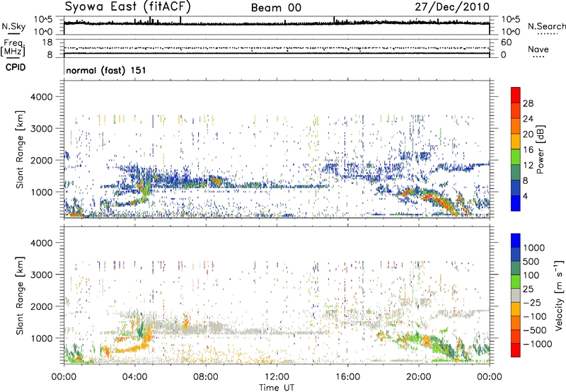Viewport: 566px width, 392px height.
Task: Pick the light green Power colorbar segment
Action: coord(516,156)
